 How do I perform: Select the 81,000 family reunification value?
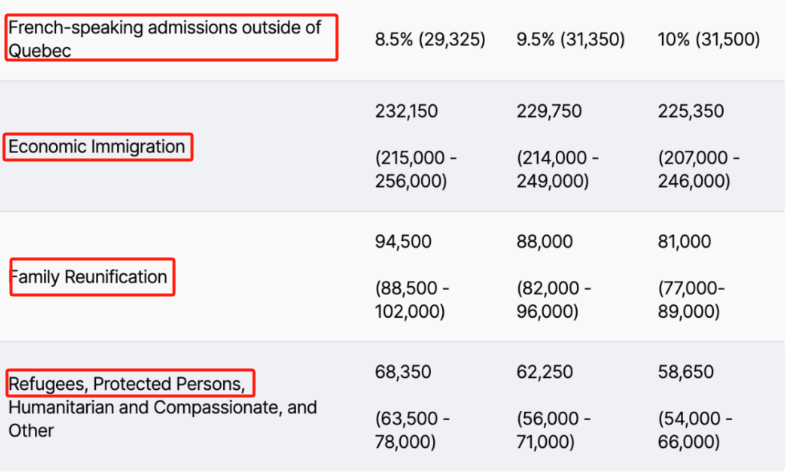[684, 242]
